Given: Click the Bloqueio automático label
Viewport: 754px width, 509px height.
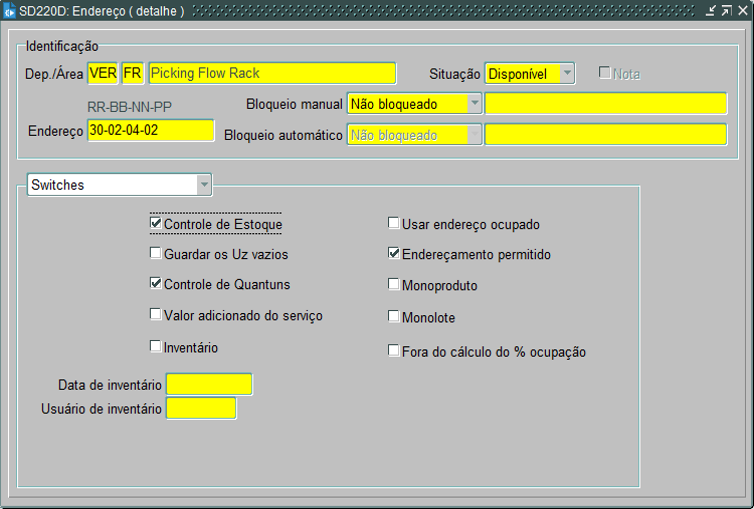Looking at the screenshot, I should (x=283, y=135).
